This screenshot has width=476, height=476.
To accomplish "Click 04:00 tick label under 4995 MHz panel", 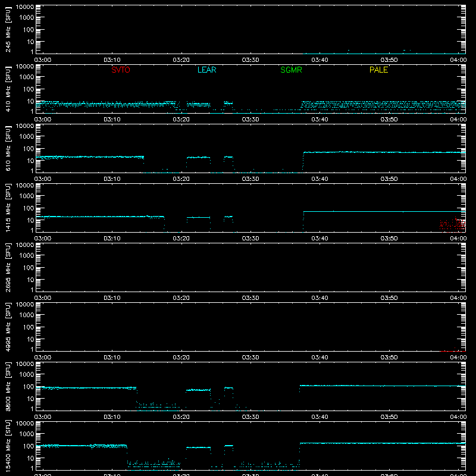I will (x=458, y=358).
